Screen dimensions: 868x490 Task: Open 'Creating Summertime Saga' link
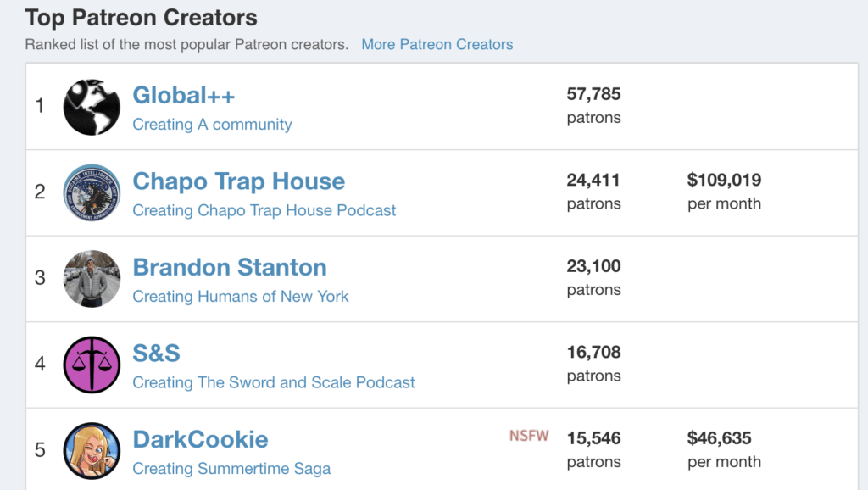pos(231,469)
